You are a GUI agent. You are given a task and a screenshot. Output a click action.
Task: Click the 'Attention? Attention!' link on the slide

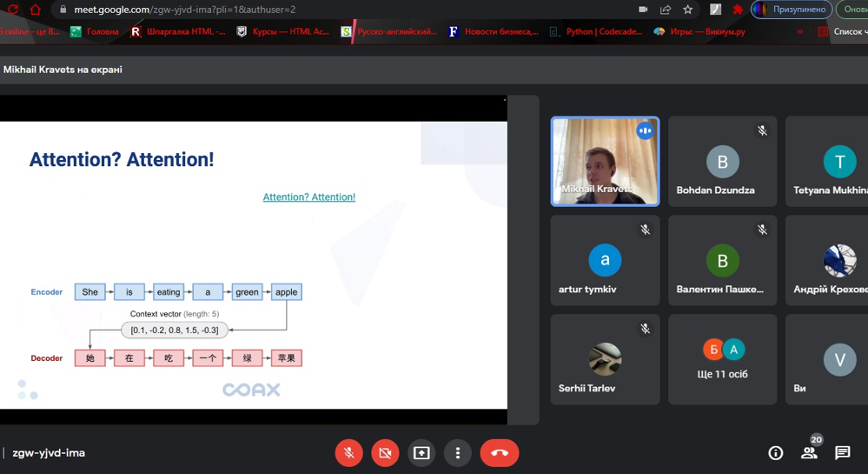coord(308,197)
